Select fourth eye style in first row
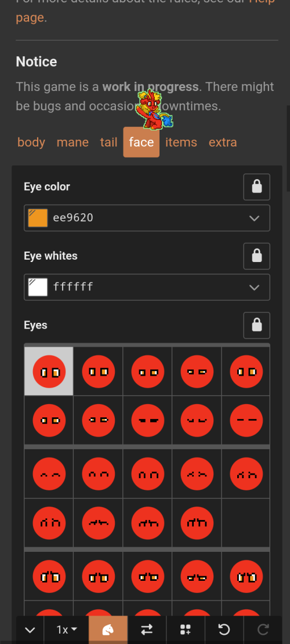This screenshot has width=290, height=644. tap(197, 372)
